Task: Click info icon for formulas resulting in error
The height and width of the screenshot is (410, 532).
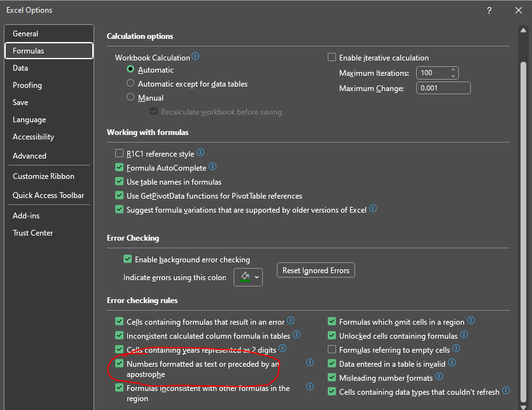Action: tap(291, 320)
